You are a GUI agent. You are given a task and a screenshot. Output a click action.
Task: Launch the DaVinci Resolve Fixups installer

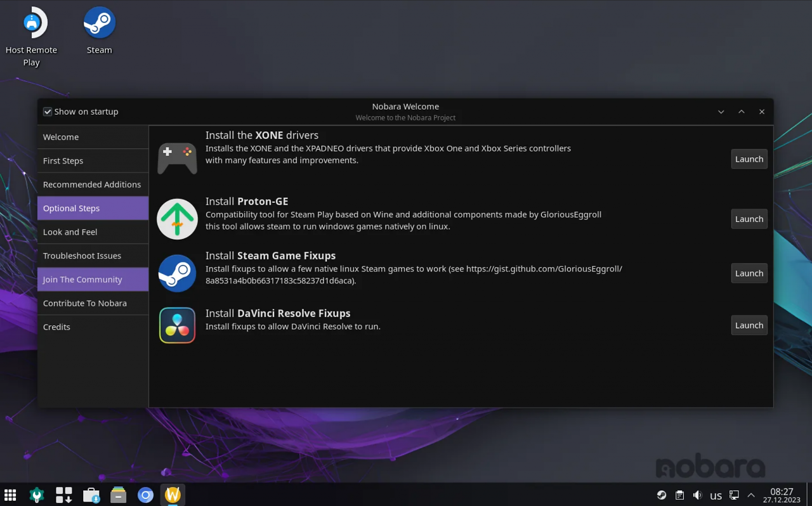tap(749, 325)
